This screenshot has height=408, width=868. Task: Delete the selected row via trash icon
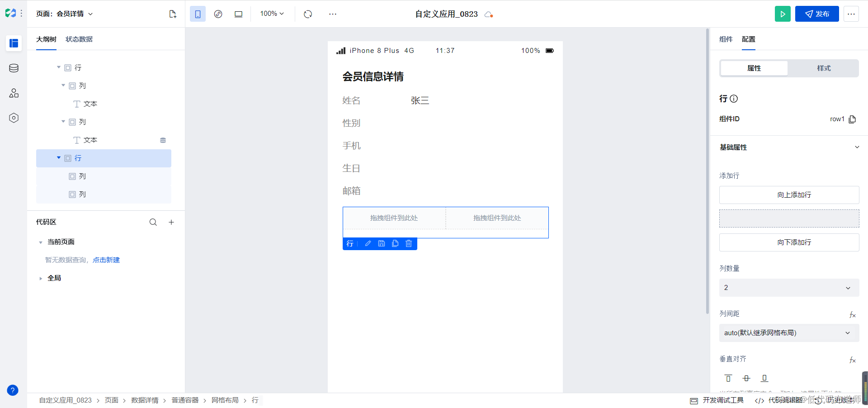pos(409,244)
